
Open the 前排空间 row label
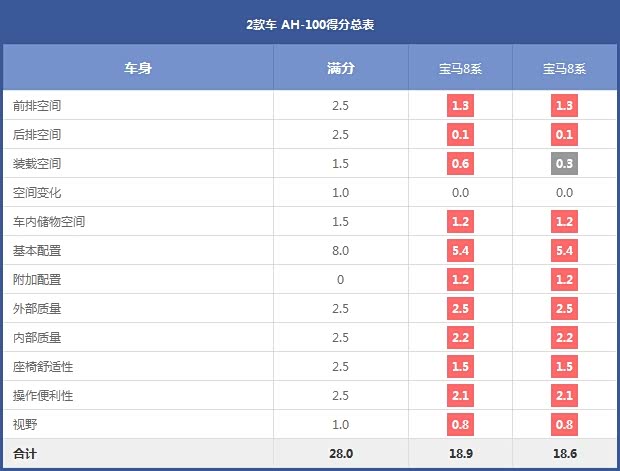[37, 106]
